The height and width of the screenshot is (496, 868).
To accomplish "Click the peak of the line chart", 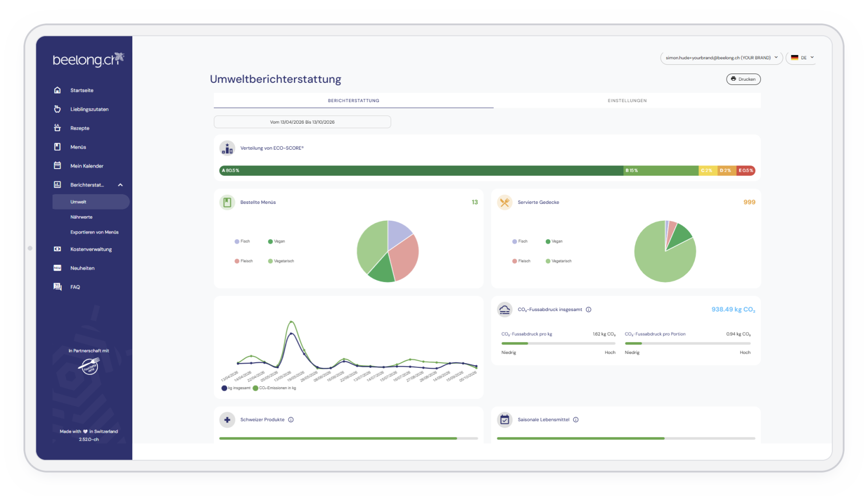I will [291, 322].
